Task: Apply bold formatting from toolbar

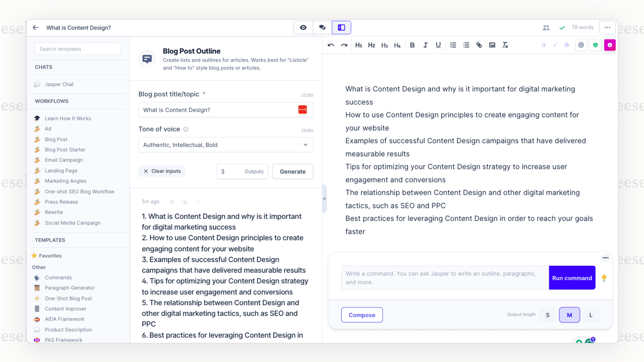Action: (412, 45)
